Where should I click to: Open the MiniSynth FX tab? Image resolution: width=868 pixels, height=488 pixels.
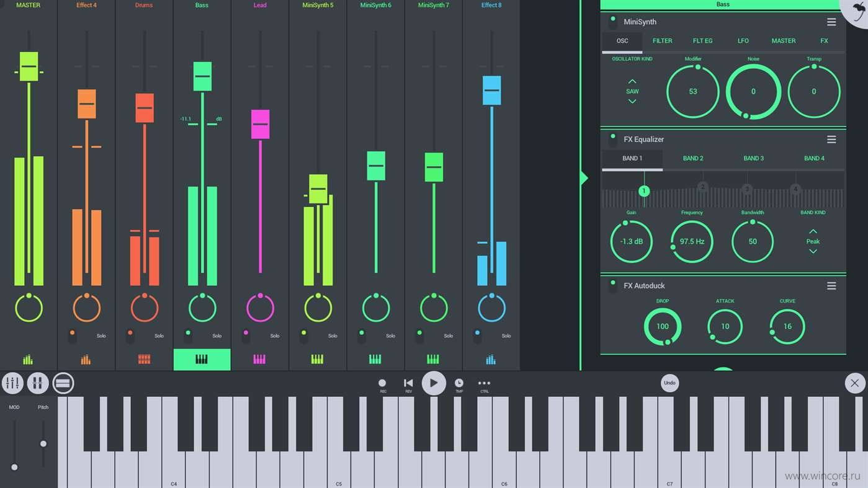click(x=824, y=41)
